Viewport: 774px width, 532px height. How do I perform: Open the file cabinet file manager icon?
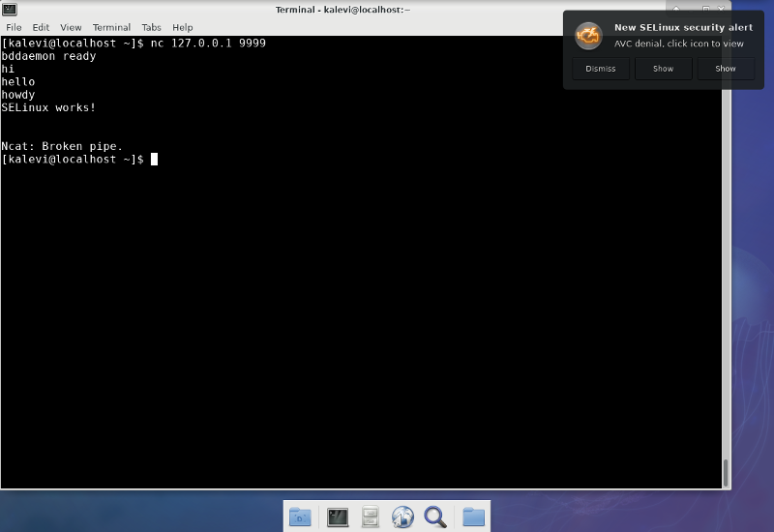point(370,517)
